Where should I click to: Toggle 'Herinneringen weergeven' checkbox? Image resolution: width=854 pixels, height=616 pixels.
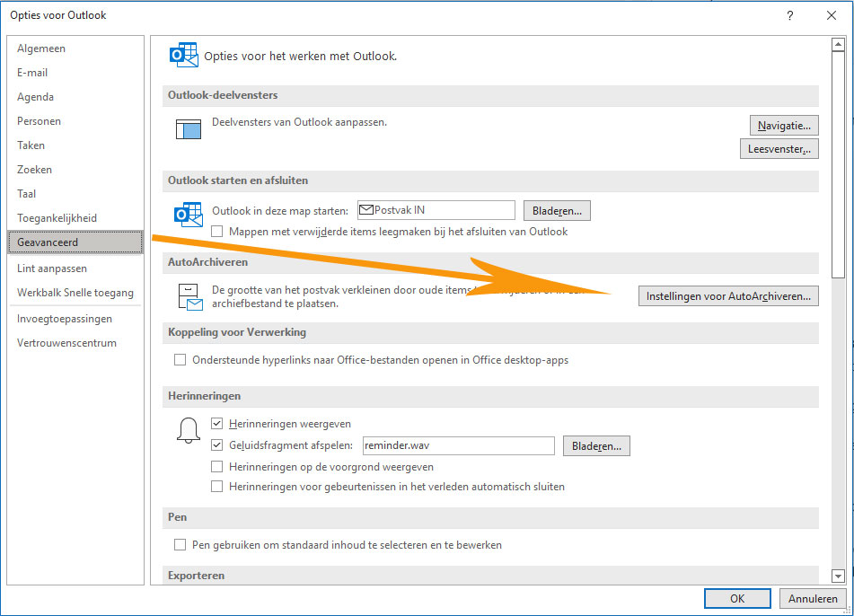(217, 424)
